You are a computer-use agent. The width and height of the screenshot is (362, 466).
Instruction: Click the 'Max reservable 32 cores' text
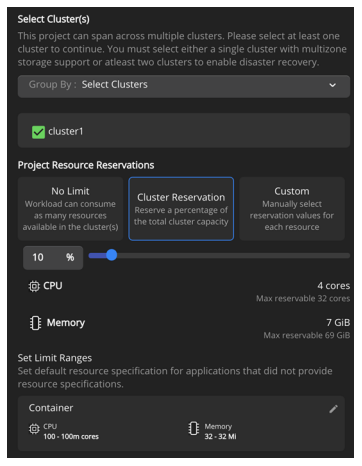(x=303, y=298)
